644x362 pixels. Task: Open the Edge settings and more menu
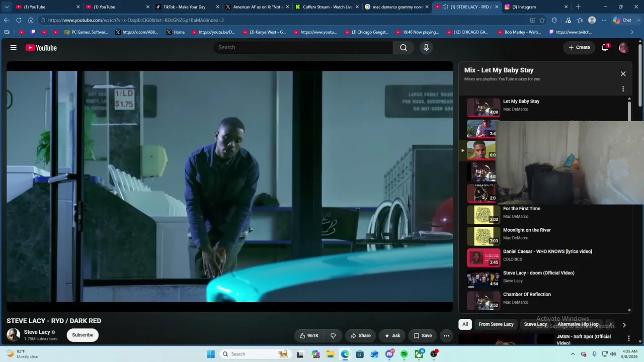[x=604, y=20]
